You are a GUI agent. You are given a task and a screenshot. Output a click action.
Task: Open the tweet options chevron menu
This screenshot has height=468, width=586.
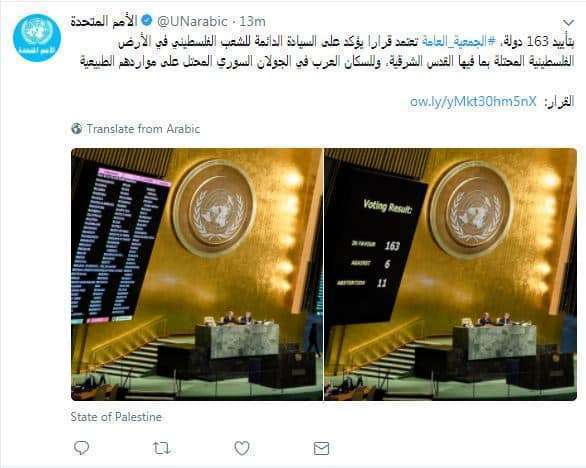click(568, 22)
